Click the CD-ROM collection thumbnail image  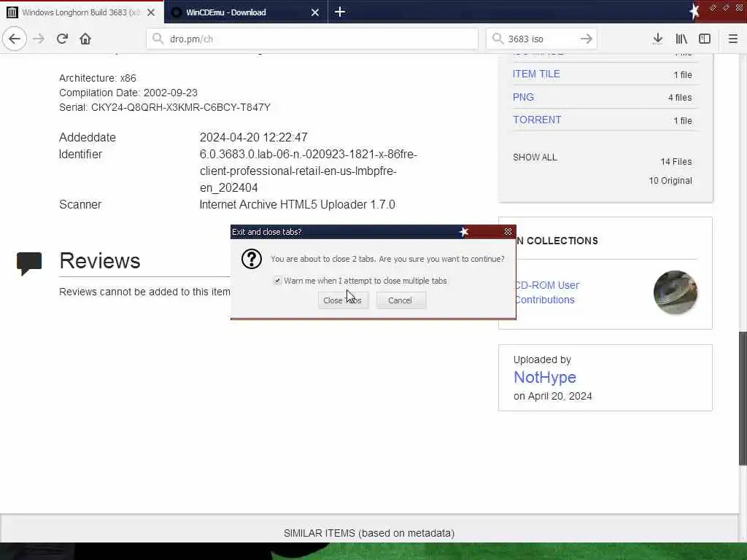click(675, 292)
